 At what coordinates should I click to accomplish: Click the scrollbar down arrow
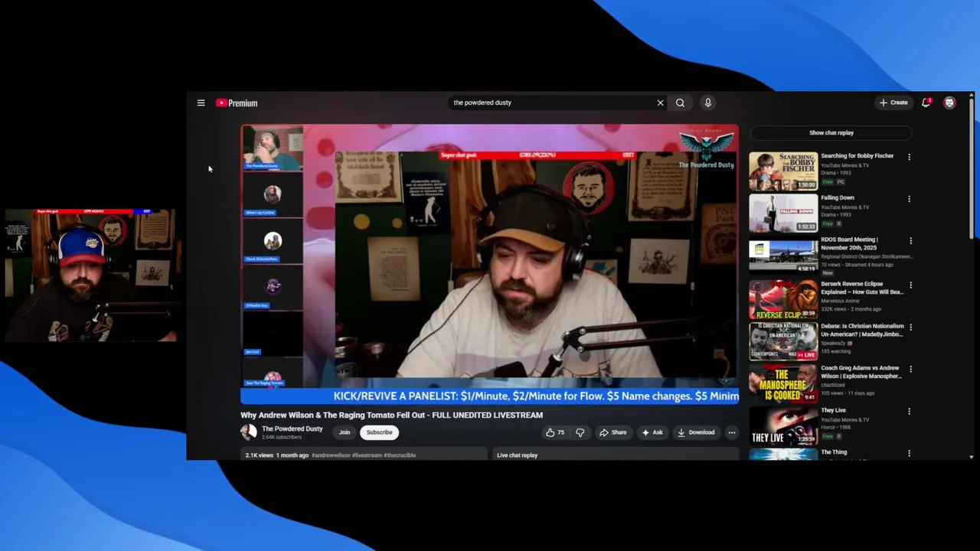pyautogui.click(x=971, y=457)
